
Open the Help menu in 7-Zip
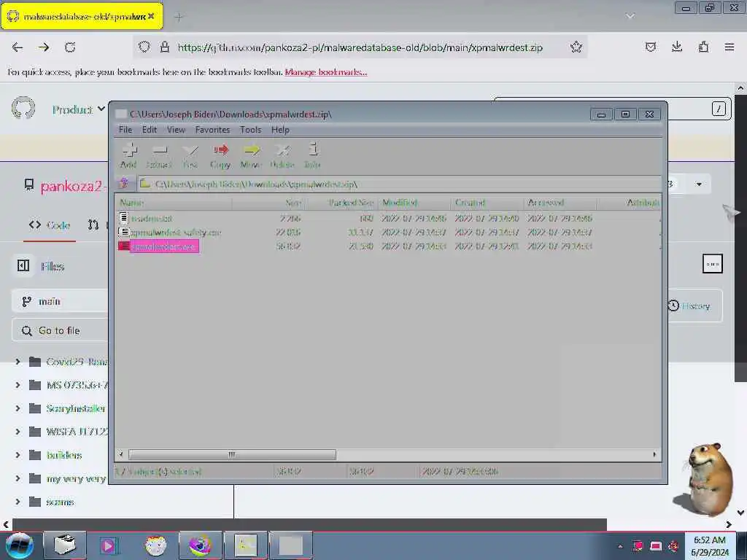280,130
